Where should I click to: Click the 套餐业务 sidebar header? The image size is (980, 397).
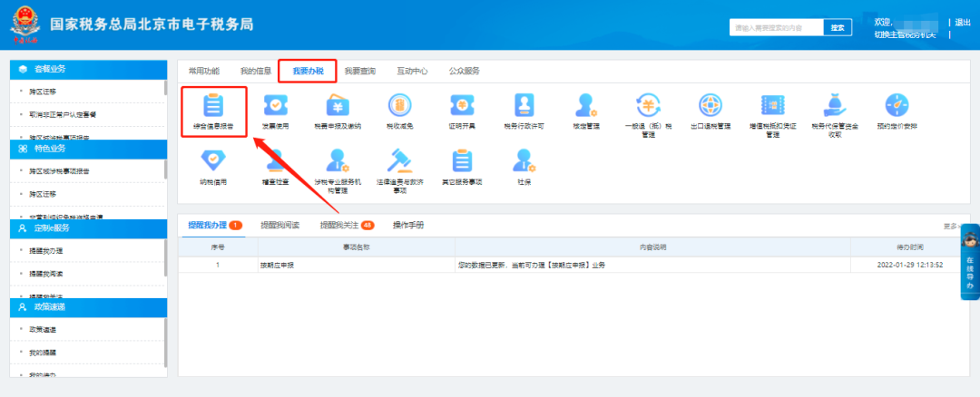tap(89, 69)
